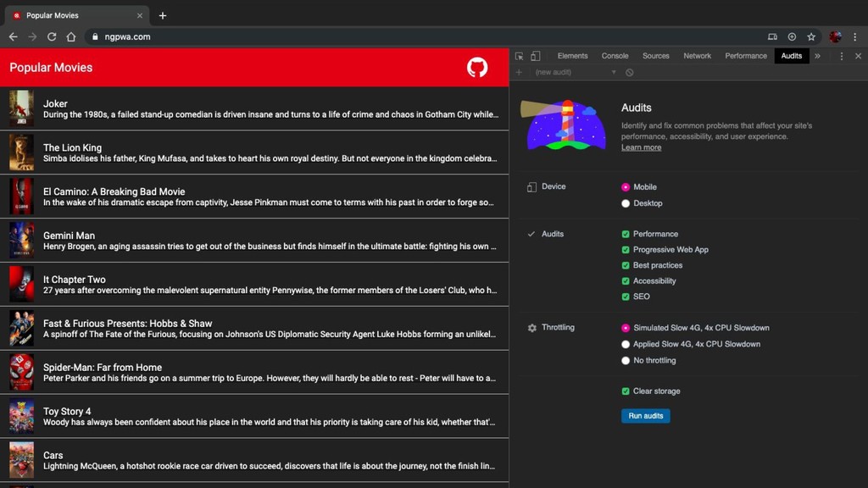The image size is (868, 488).
Task: Open the Spider-Man poster thumbnail
Action: pyautogui.click(x=21, y=372)
